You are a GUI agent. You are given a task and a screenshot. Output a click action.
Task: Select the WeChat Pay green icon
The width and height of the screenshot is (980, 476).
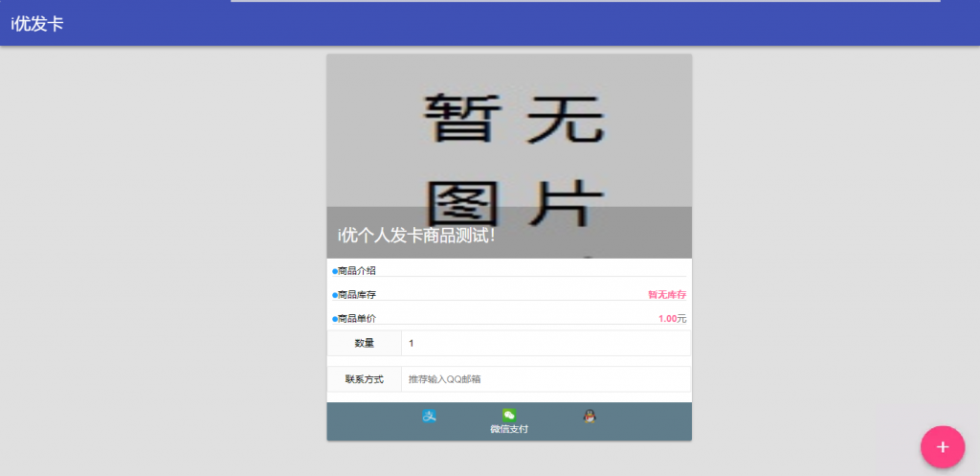509,415
